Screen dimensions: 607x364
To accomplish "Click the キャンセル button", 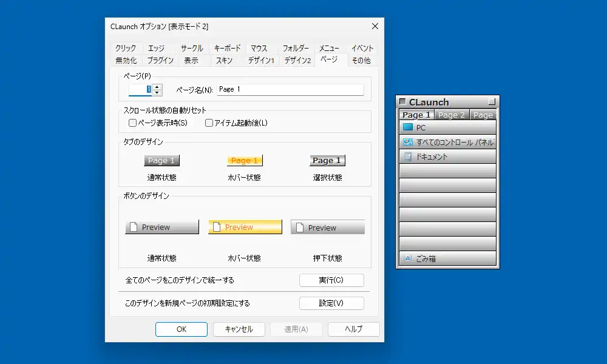I will pos(239,329).
